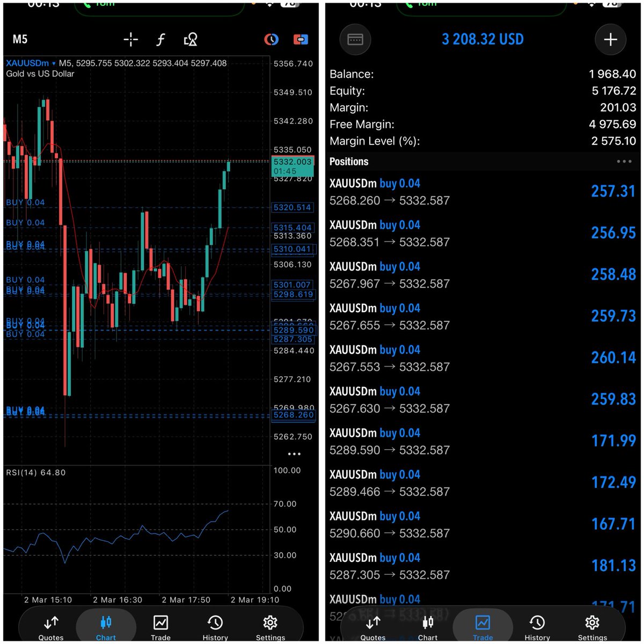Tap the Free Margin value 4 975.69
The width and height of the screenshot is (644, 644).
pos(612,125)
